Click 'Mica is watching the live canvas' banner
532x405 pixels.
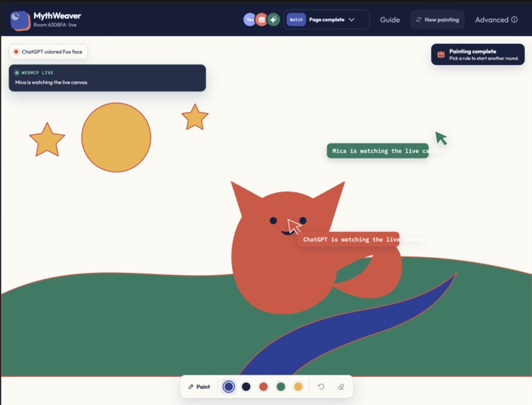(108, 78)
